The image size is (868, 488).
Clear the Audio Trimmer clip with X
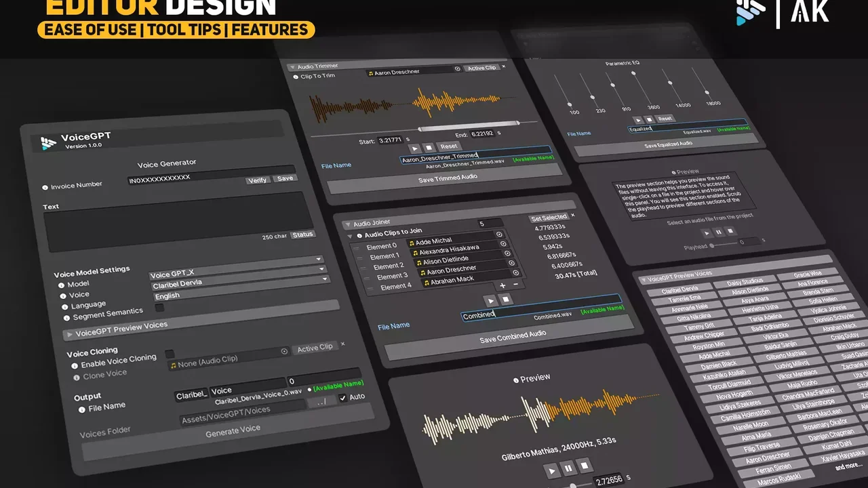(x=503, y=66)
